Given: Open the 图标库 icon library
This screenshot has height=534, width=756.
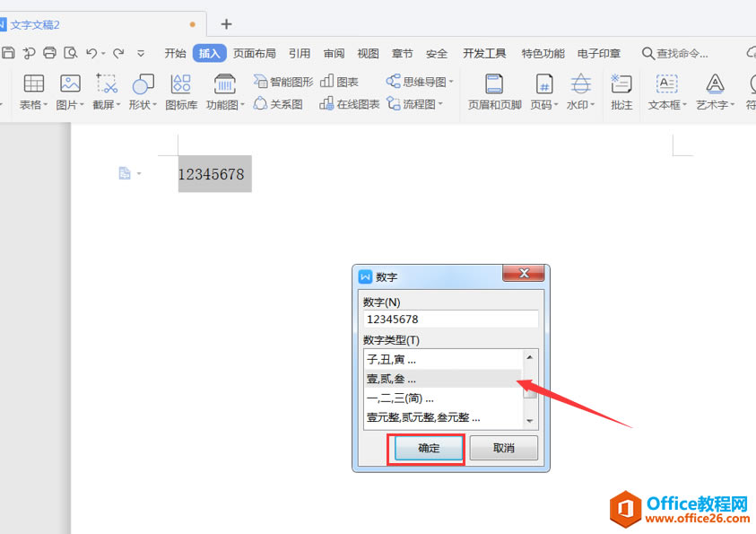Looking at the screenshot, I should (181, 92).
